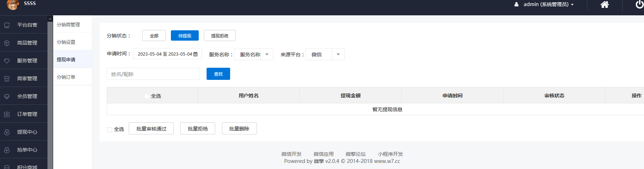Filter status by 待提现
This screenshot has width=644, height=169.
coord(185,36)
